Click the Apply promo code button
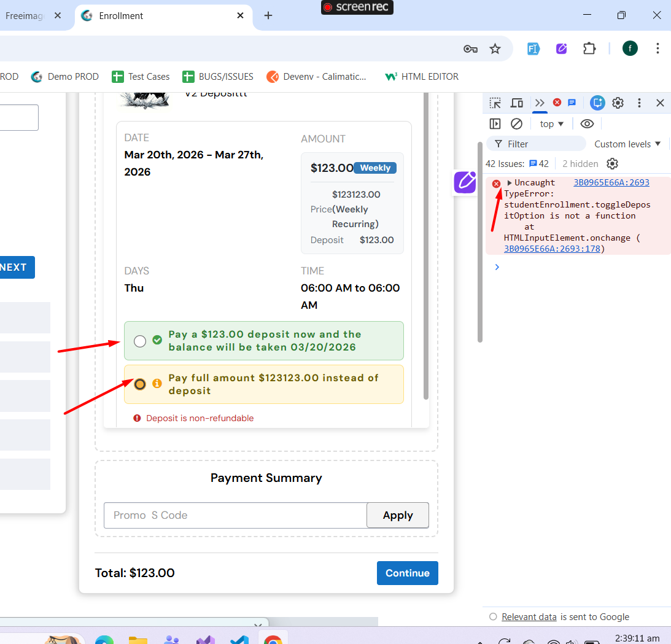The height and width of the screenshot is (644, 671). click(398, 515)
